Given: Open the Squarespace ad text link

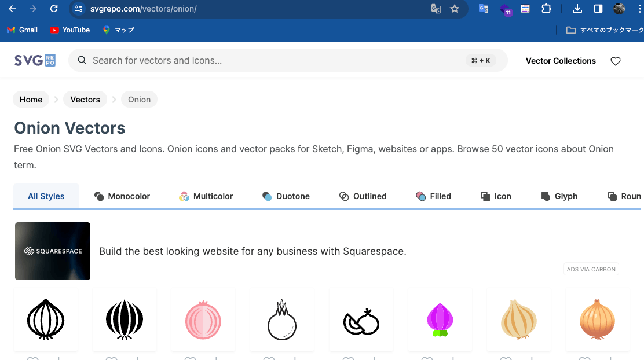Looking at the screenshot, I should (253, 251).
